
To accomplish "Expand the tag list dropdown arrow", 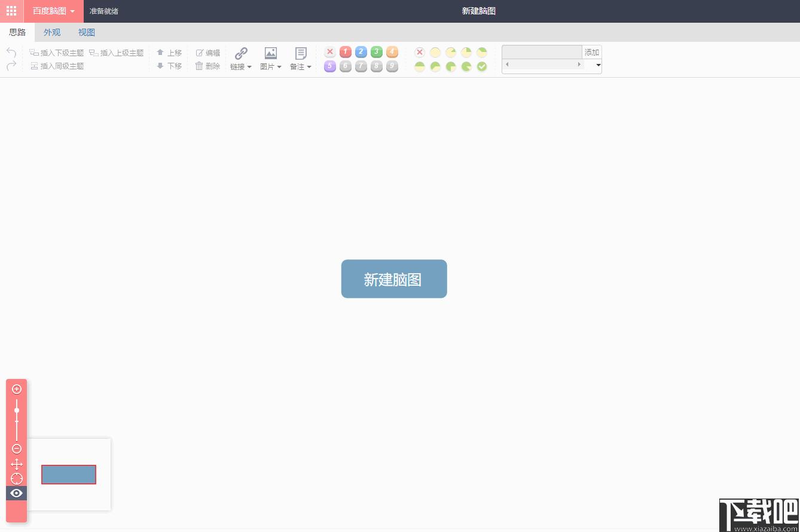I will 599,65.
